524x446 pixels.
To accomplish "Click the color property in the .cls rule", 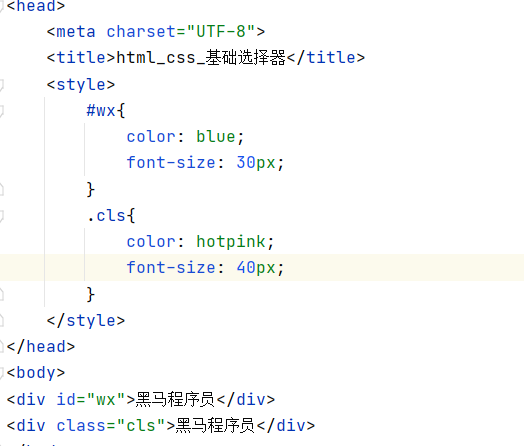I will coord(151,242).
